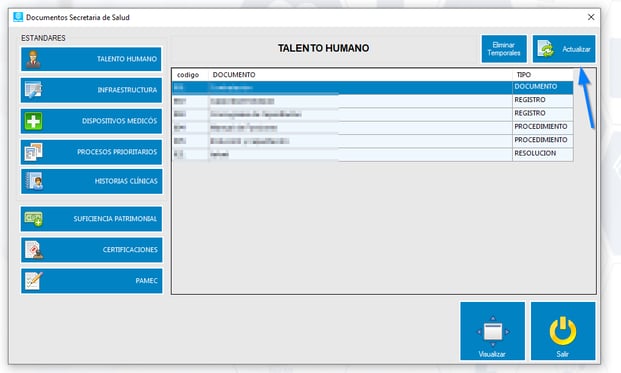This screenshot has height=373, width=621.
Task: Open the Talento Humano standard icon
Action: tap(33, 59)
